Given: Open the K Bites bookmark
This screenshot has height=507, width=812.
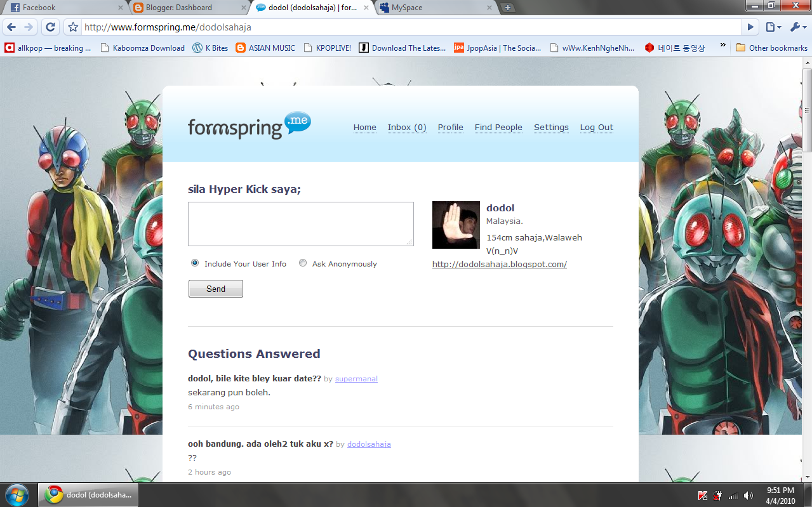Looking at the screenshot, I should [210, 48].
